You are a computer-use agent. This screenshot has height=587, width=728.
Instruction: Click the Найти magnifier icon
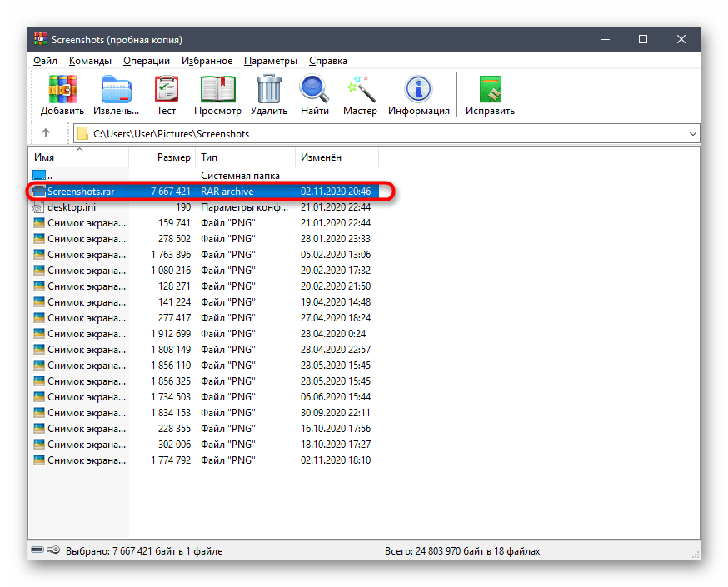pos(314,89)
